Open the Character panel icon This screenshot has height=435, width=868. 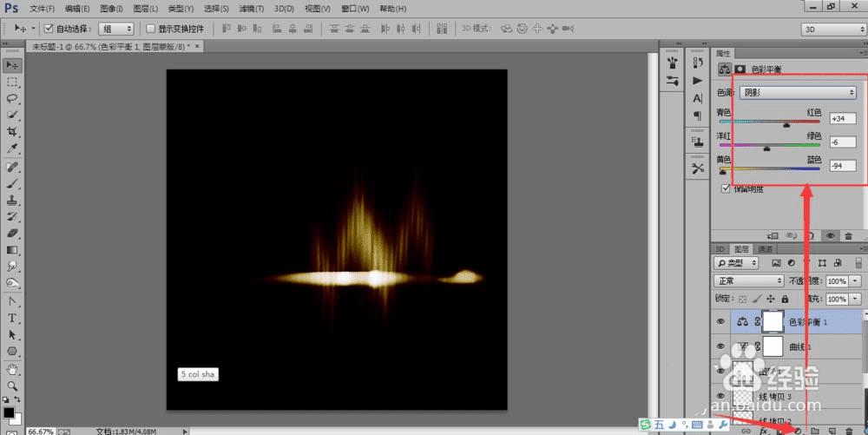(698, 98)
